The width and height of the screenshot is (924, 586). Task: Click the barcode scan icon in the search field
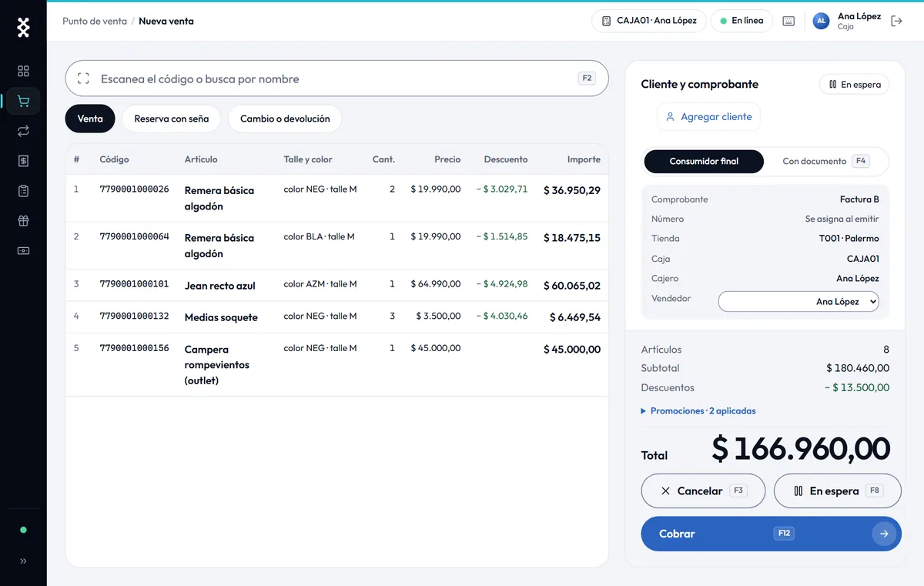pos(83,79)
